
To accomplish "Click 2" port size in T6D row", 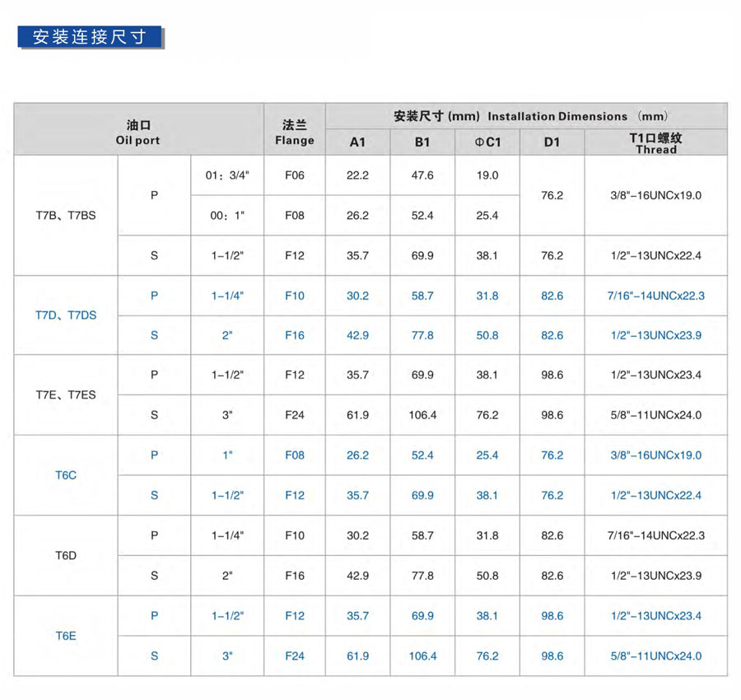I will pos(227,576).
